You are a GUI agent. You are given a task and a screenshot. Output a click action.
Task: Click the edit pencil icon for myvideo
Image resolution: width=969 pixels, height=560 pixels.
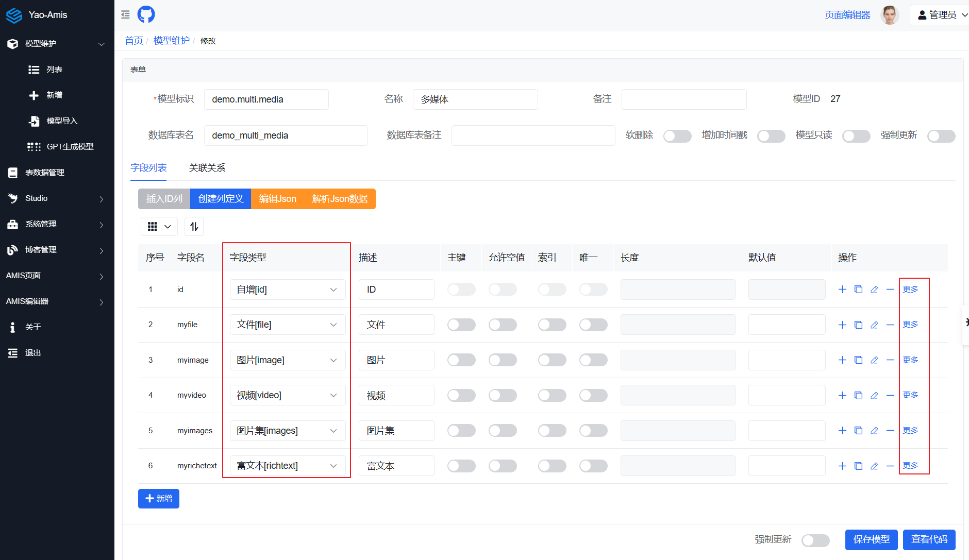(874, 395)
